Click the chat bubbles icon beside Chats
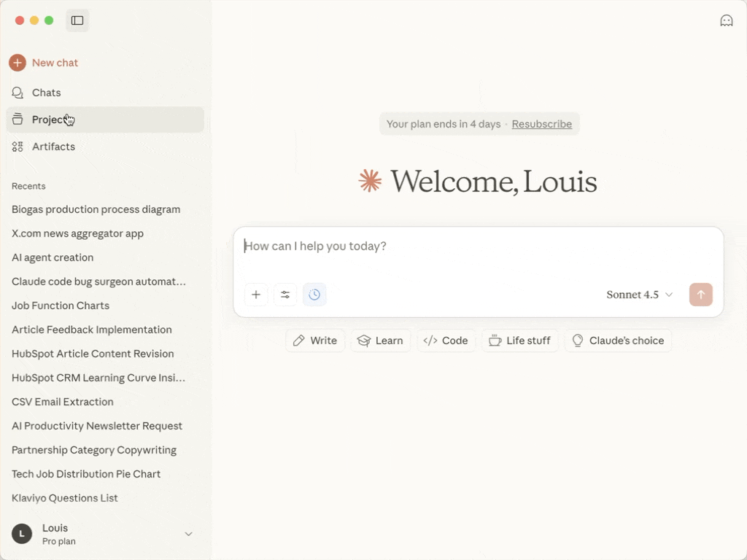Image resolution: width=747 pixels, height=560 pixels. click(18, 93)
